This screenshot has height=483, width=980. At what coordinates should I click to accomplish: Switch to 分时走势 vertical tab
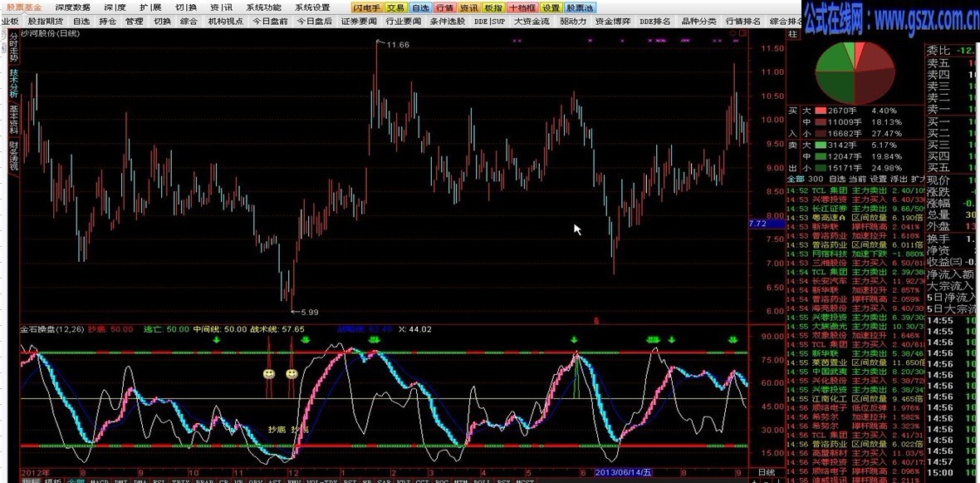click(x=13, y=47)
